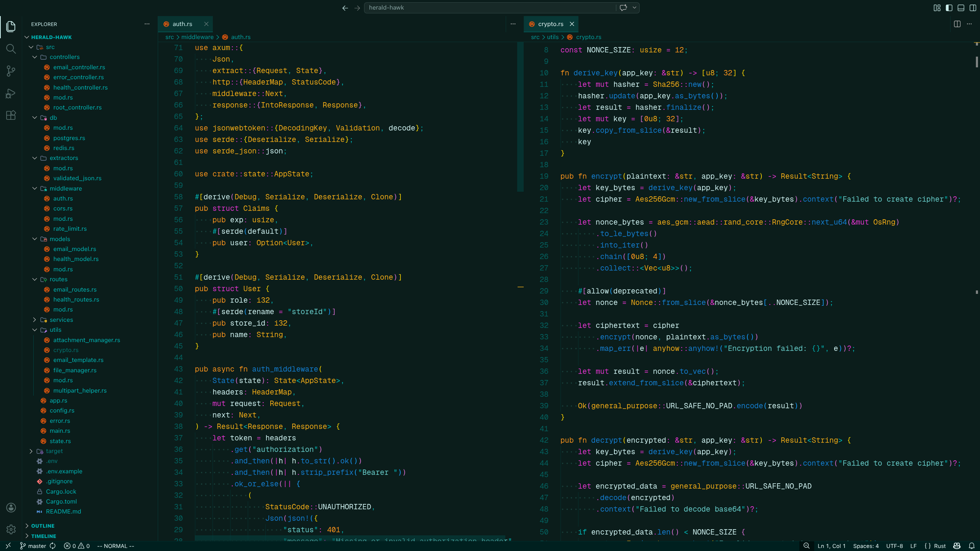Open postgres.rs file
This screenshot has width=980, height=551.
pos(69,138)
